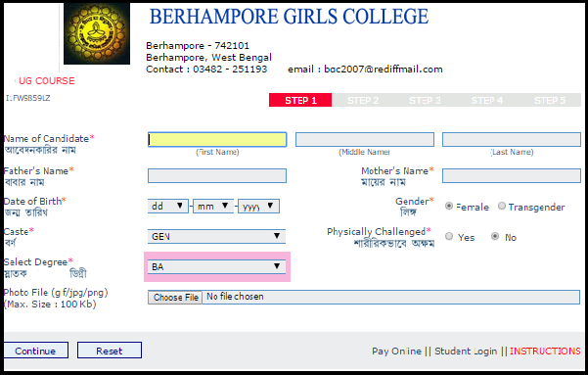Expand the Caste dropdown showing GEN
This screenshot has height=375, width=588.
point(217,237)
